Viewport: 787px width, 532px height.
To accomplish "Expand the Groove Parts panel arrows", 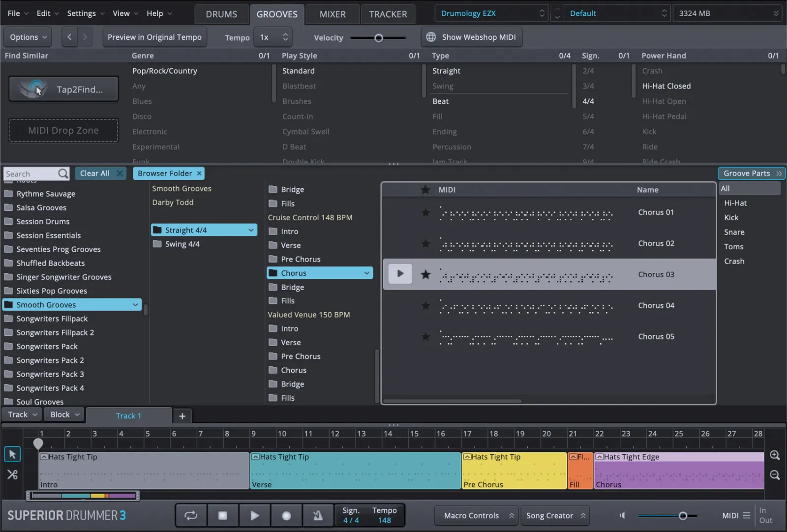I will (779, 174).
